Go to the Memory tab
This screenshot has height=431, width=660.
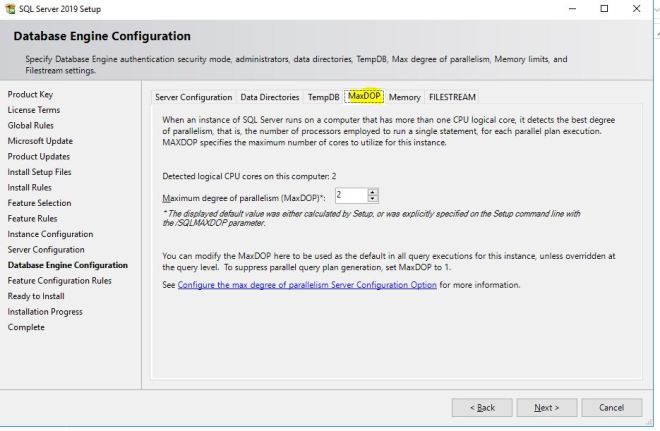[404, 97]
